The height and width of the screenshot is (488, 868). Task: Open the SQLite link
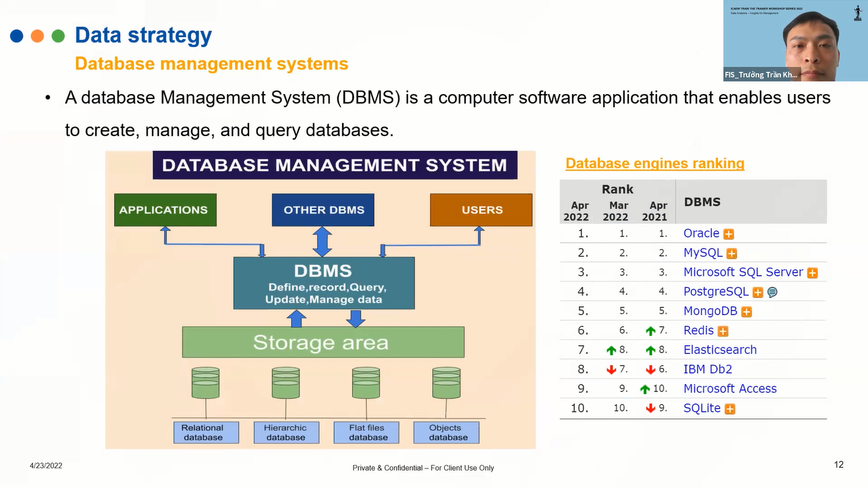[702, 408]
